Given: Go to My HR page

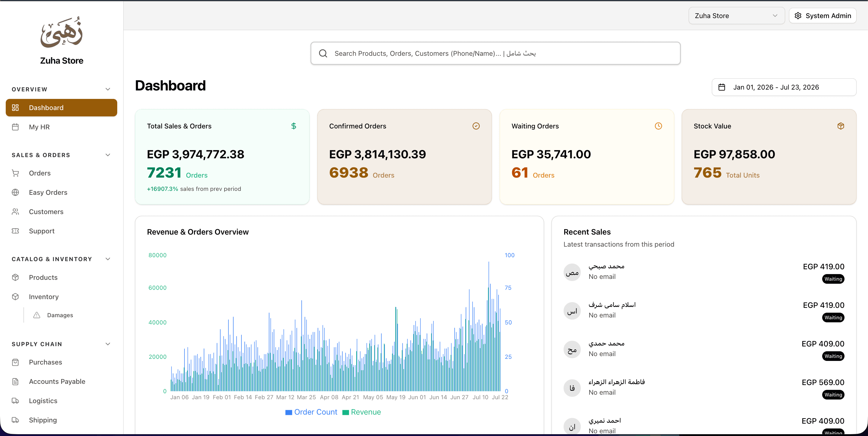Looking at the screenshot, I should tap(61, 127).
